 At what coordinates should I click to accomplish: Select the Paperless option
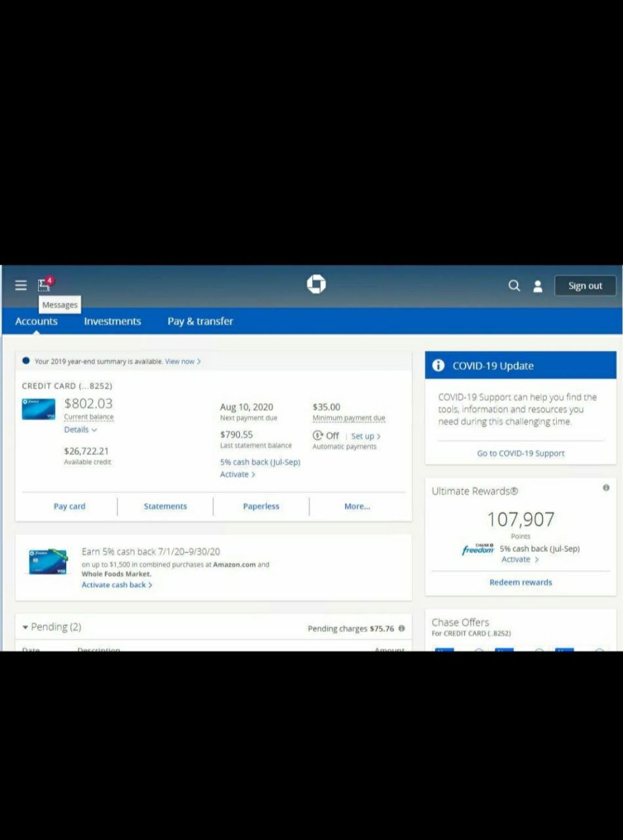(261, 506)
